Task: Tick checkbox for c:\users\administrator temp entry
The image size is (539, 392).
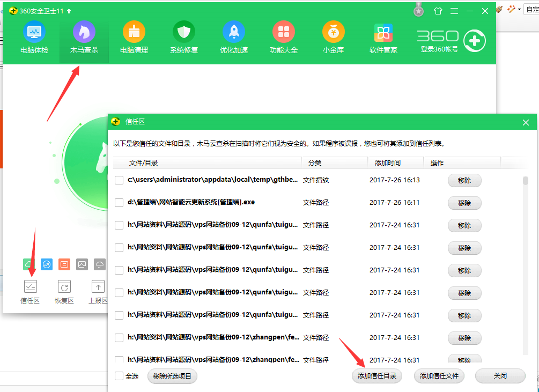Action: [119, 180]
